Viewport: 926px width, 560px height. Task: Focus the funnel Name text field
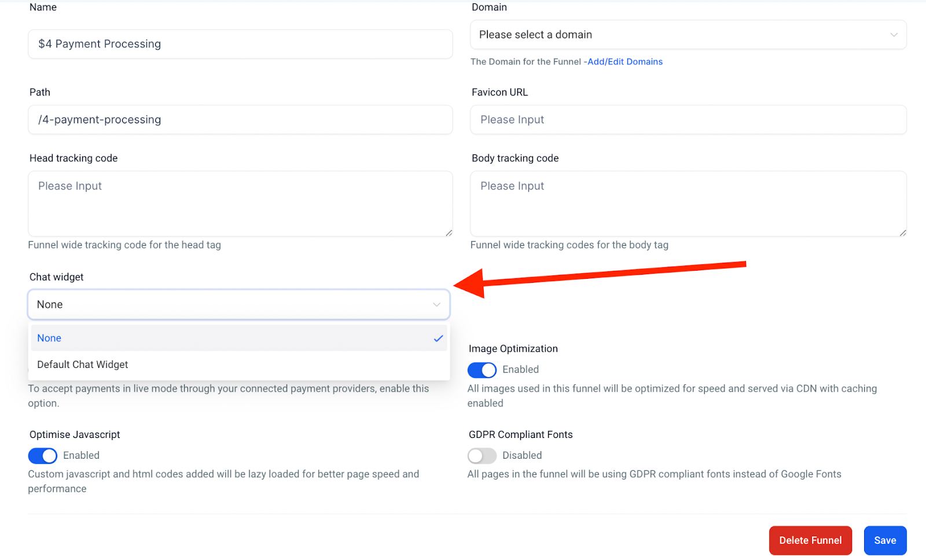point(240,45)
